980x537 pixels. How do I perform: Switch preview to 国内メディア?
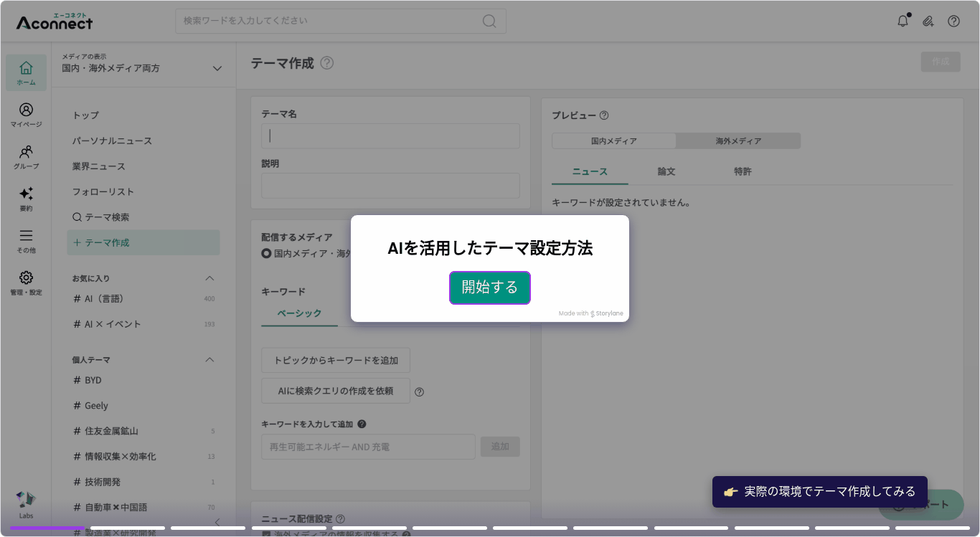coord(613,141)
